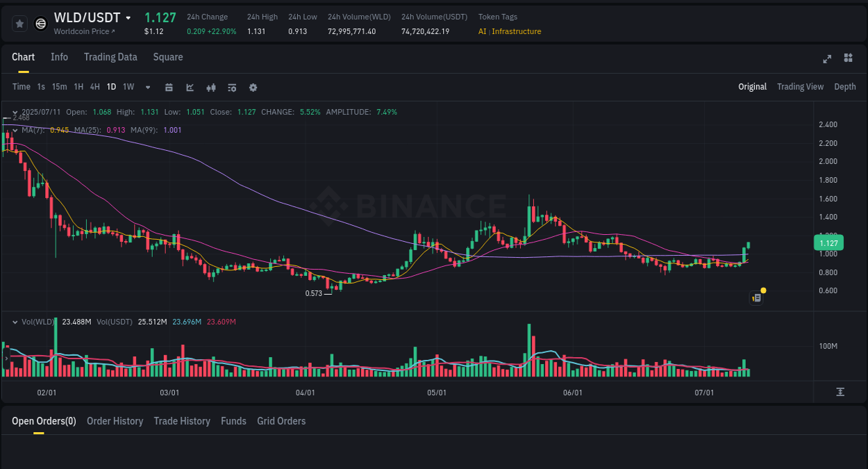Collapse the MA indicator row chevron
The image size is (868, 469).
tap(15, 130)
